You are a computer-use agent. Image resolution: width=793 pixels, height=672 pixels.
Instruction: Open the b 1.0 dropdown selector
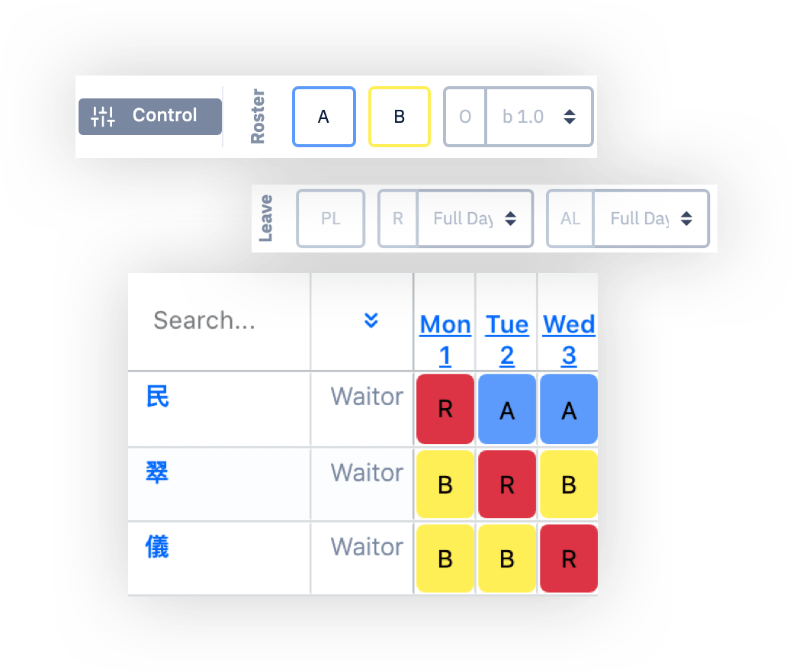538,116
